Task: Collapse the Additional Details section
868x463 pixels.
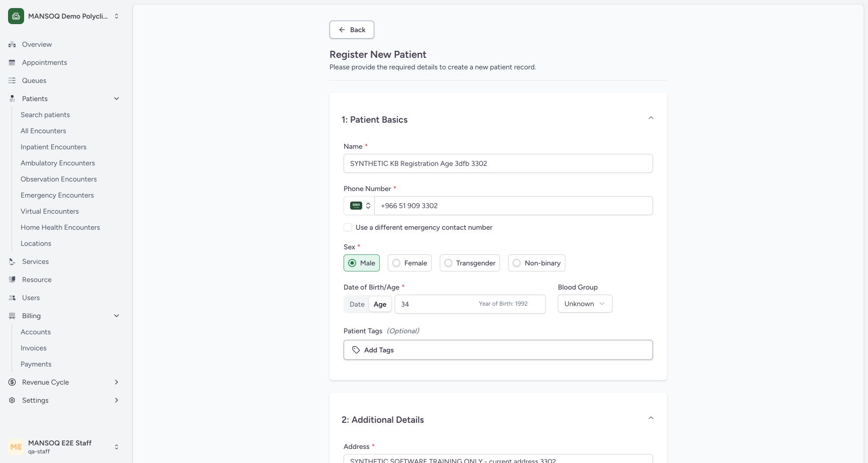Action: [x=651, y=418]
